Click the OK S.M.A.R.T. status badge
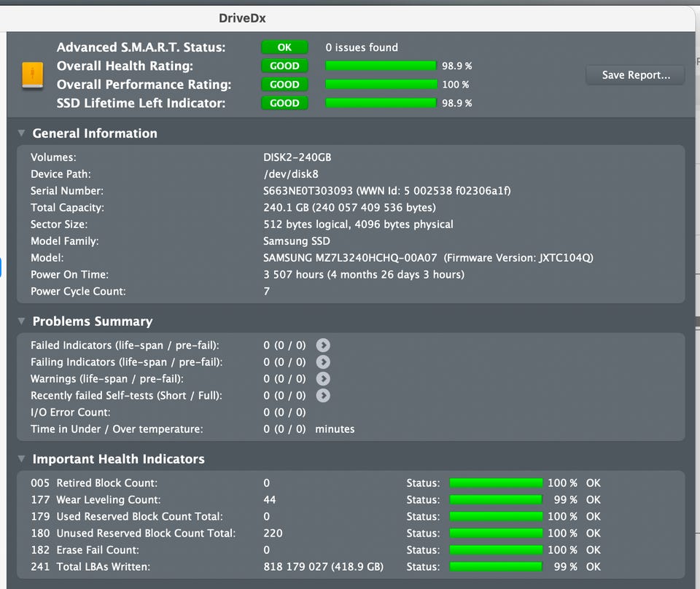This screenshot has width=700, height=589. click(284, 47)
